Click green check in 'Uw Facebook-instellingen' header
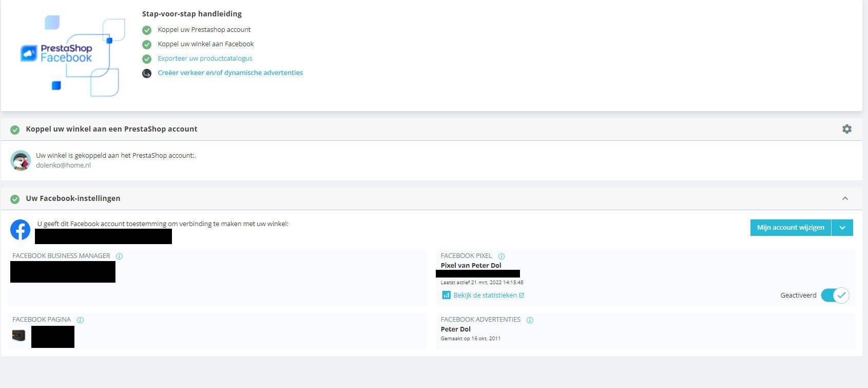The width and height of the screenshot is (868, 388). [x=15, y=199]
